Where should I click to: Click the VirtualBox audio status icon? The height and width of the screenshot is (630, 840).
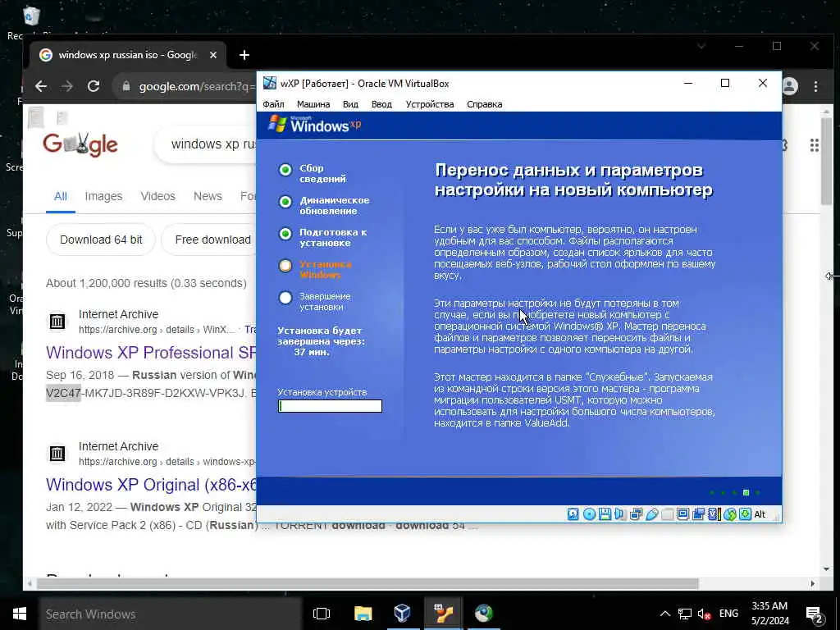(620, 514)
